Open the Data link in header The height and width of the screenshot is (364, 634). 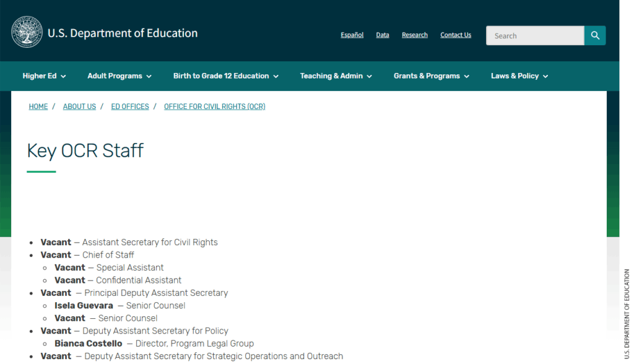[383, 35]
